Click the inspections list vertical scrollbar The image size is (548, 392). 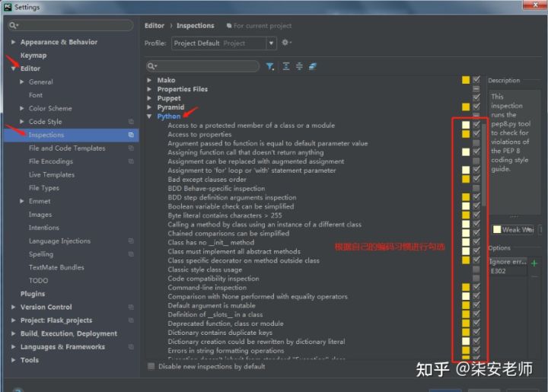coord(484,164)
